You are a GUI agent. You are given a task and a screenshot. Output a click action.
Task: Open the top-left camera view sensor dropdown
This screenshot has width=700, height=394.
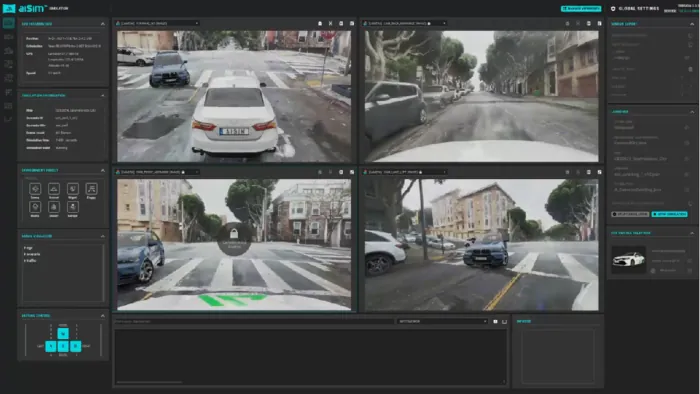click(157, 23)
